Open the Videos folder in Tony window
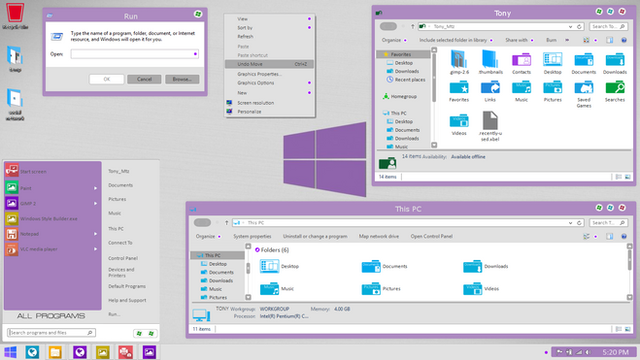 coord(459,125)
